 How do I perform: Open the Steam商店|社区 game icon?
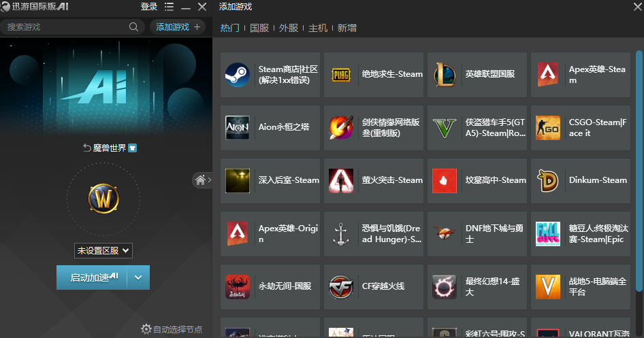(x=238, y=75)
